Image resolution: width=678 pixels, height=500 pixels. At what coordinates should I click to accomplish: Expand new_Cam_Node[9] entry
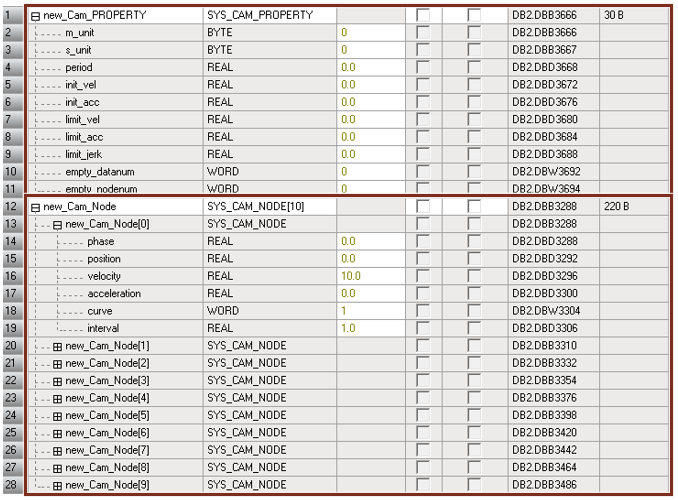[x=58, y=485]
